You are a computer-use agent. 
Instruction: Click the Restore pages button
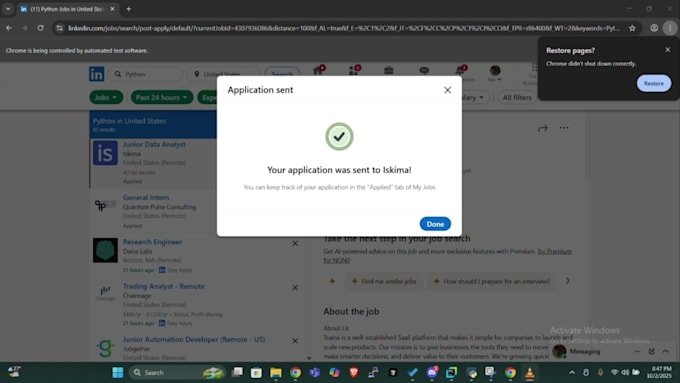coord(654,83)
